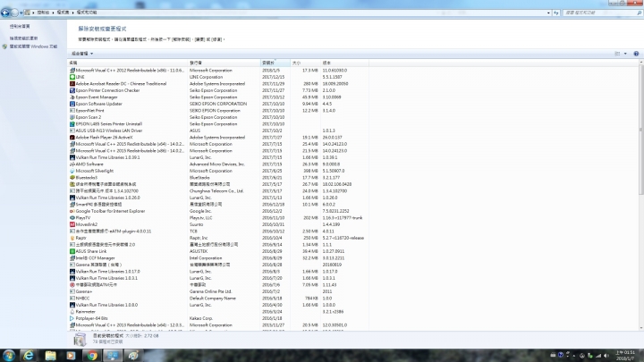Viewport: 644px width, 362px height.
Task: Click the volume speaker tray icon
Action: click(606, 356)
